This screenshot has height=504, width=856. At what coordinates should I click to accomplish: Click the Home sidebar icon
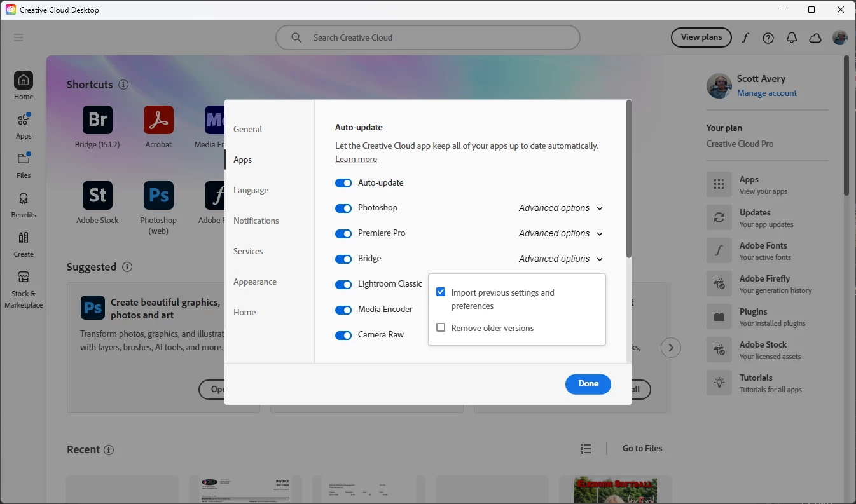click(x=24, y=80)
